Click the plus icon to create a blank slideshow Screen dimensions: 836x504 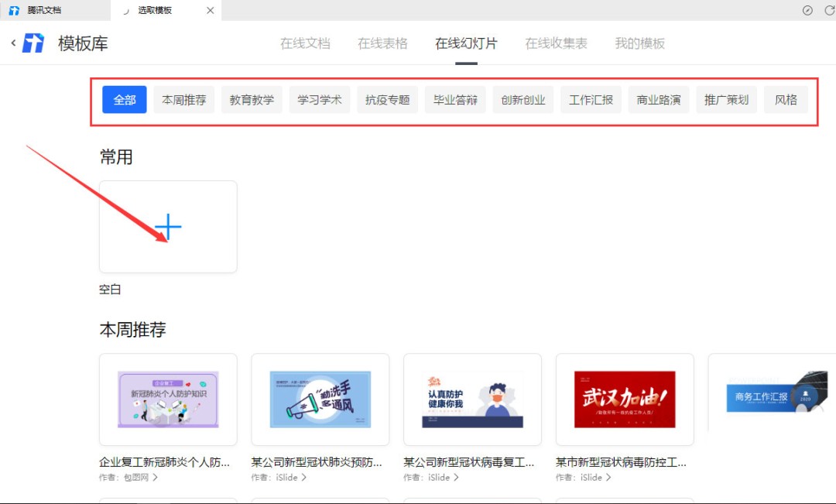(x=168, y=226)
